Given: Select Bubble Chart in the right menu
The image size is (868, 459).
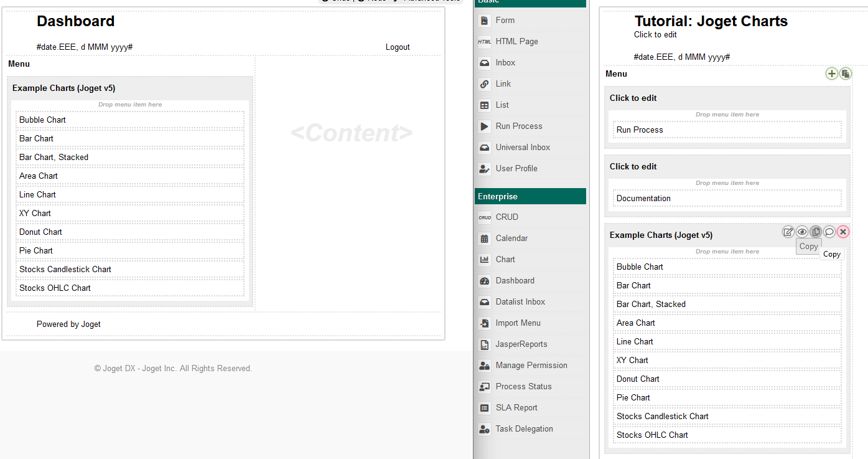Looking at the screenshot, I should pos(640,267).
